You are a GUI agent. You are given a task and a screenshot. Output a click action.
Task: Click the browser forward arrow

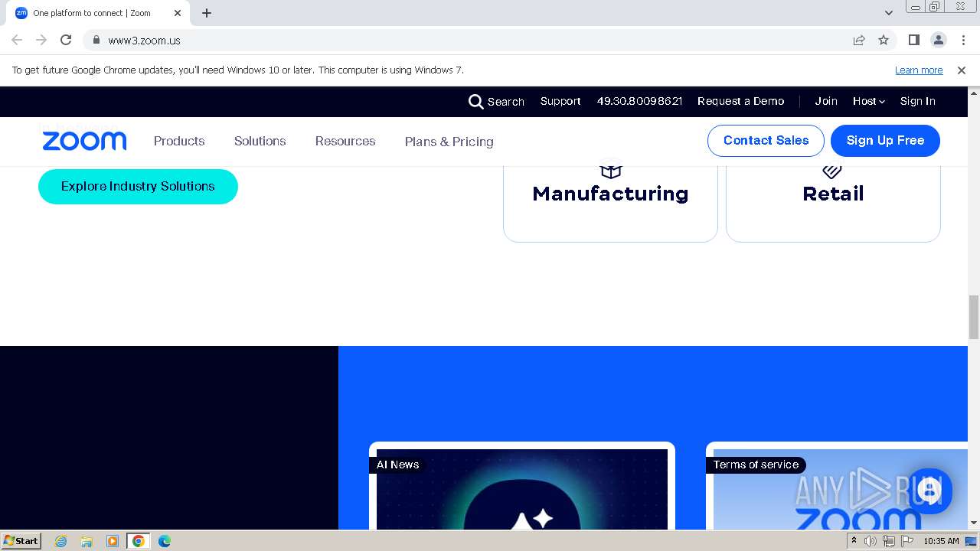tap(41, 40)
